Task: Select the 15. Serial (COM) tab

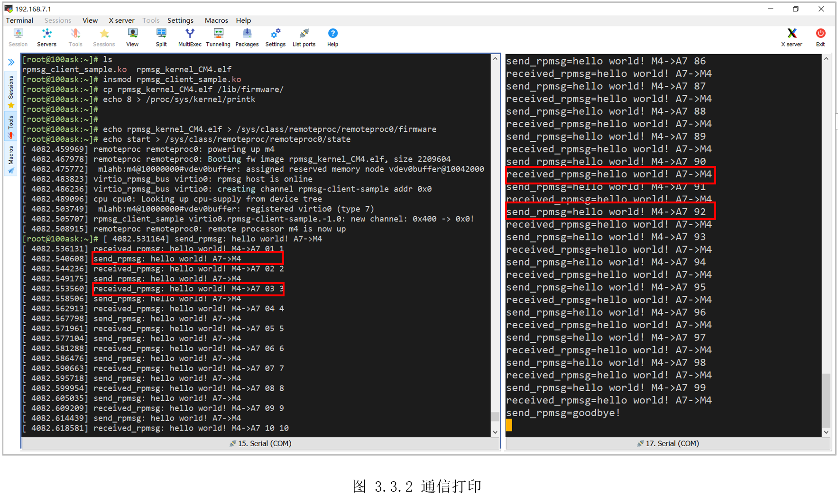Action: pyautogui.click(x=260, y=443)
